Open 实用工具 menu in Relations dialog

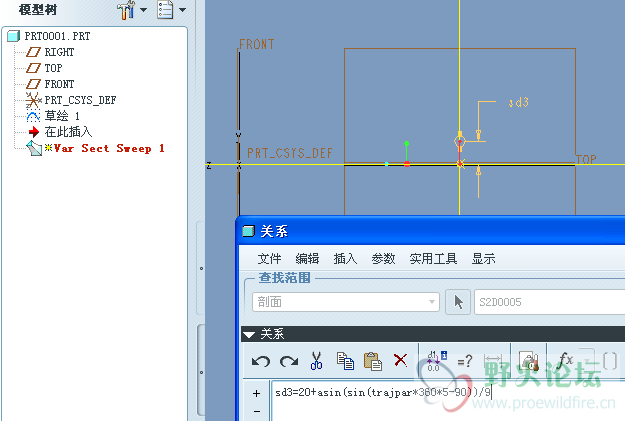click(433, 259)
